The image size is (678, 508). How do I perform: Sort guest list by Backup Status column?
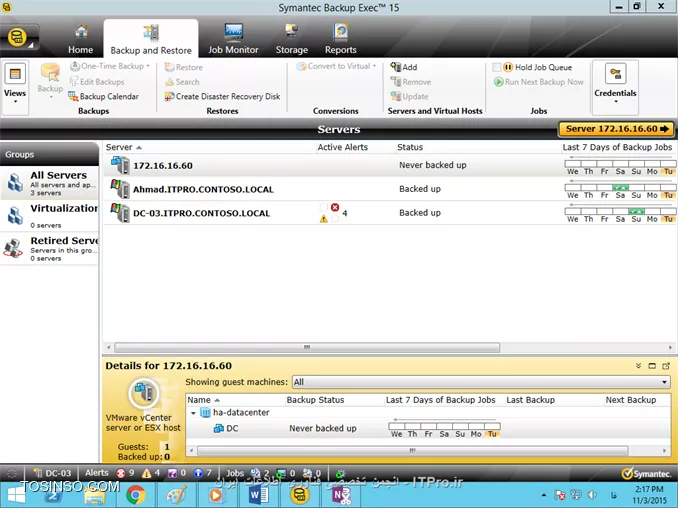point(315,400)
